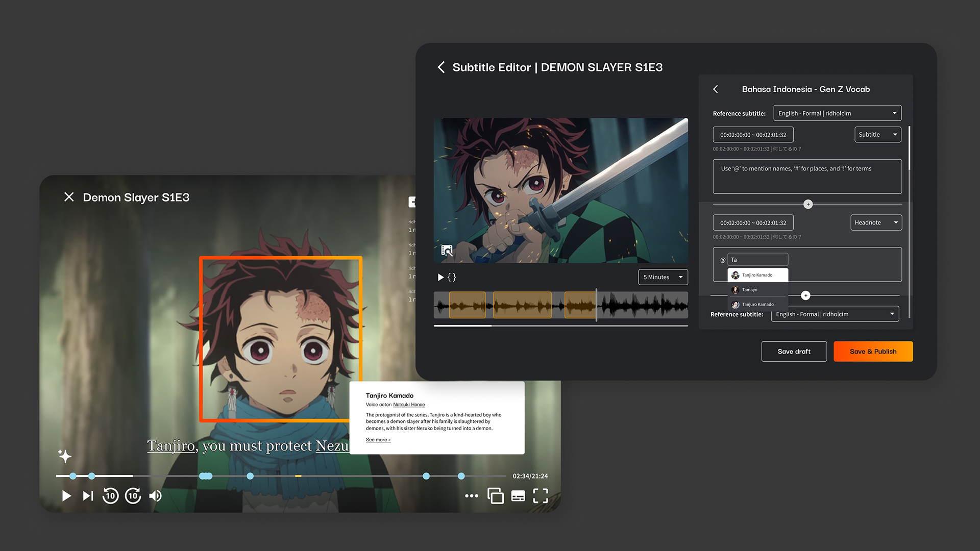Click the AI sparkle icon in player

tap(65, 456)
